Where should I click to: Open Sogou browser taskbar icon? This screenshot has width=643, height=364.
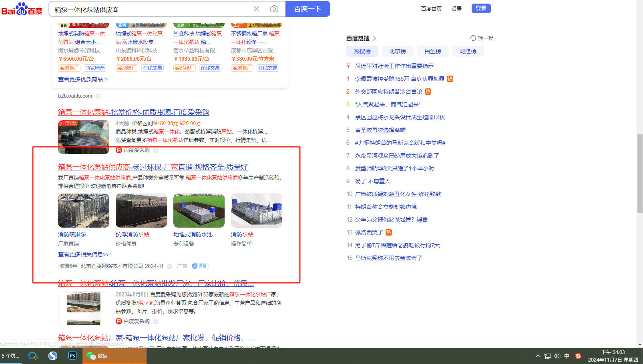[53, 356]
